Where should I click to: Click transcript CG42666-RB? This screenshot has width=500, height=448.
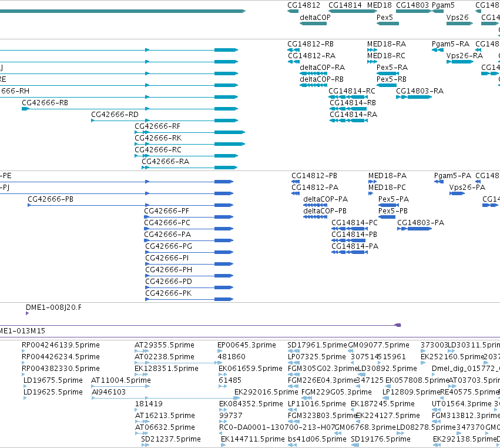[x=45, y=103]
